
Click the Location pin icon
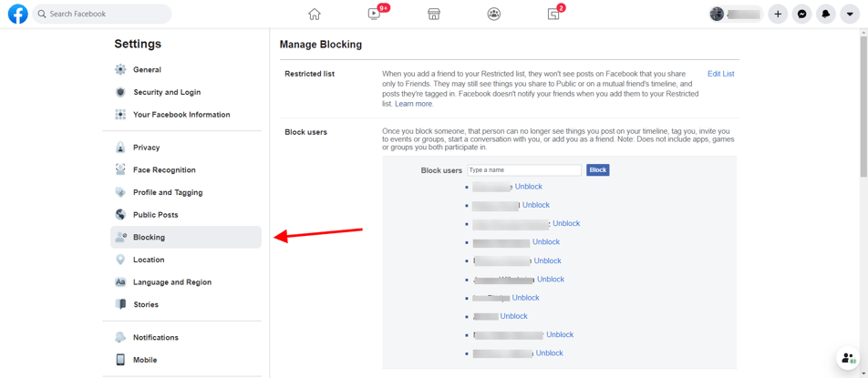pos(120,260)
